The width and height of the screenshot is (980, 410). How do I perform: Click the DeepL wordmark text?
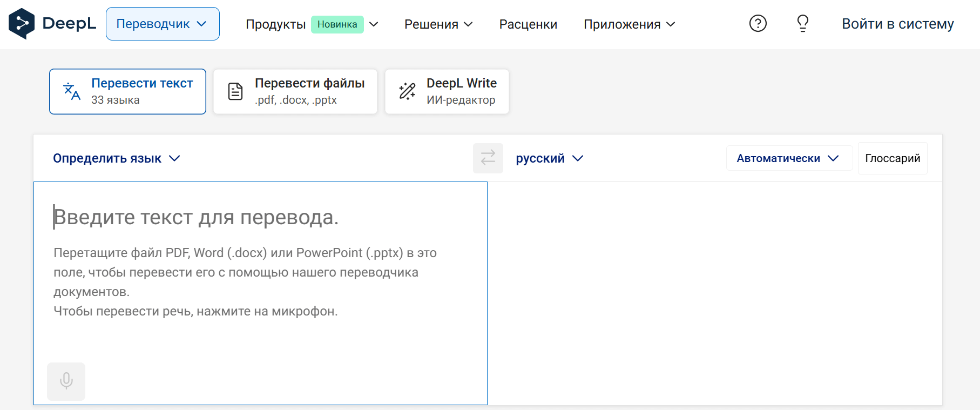[x=69, y=23]
